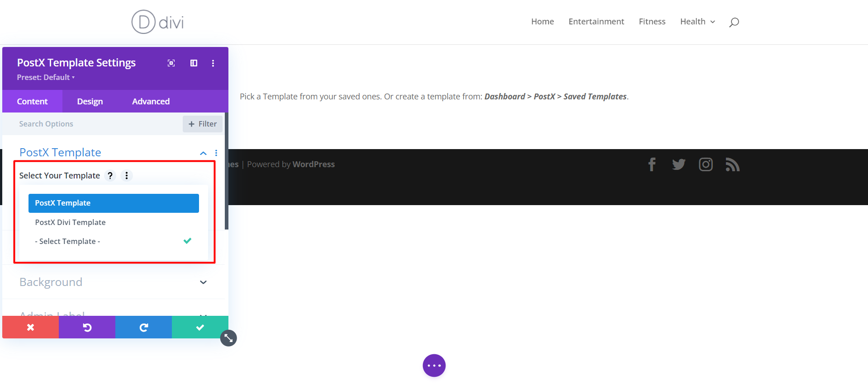868x389 pixels.
Task: Click the + Filter button
Action: click(x=202, y=124)
